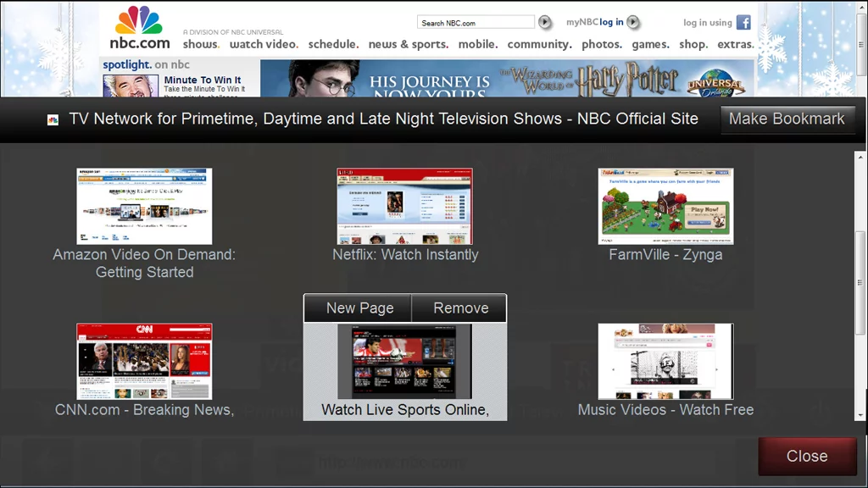Click the page title text in bookmark bar
Image resolution: width=868 pixels, height=488 pixels.
point(384,119)
